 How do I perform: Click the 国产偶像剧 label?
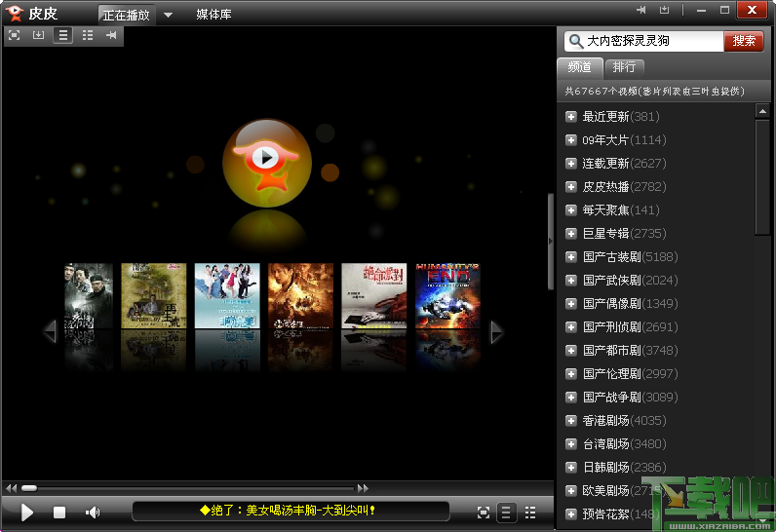[x=611, y=304]
